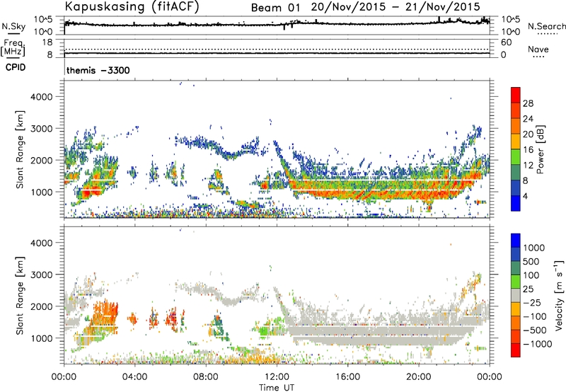
Task: Click the date range 20/Nov/2015 - 21/Nov/2015
Action: [x=395, y=7]
